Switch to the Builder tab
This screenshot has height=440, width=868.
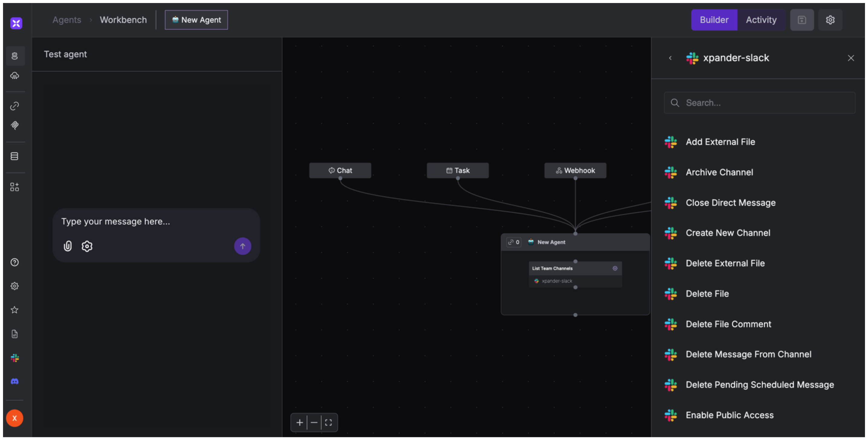[x=714, y=20]
